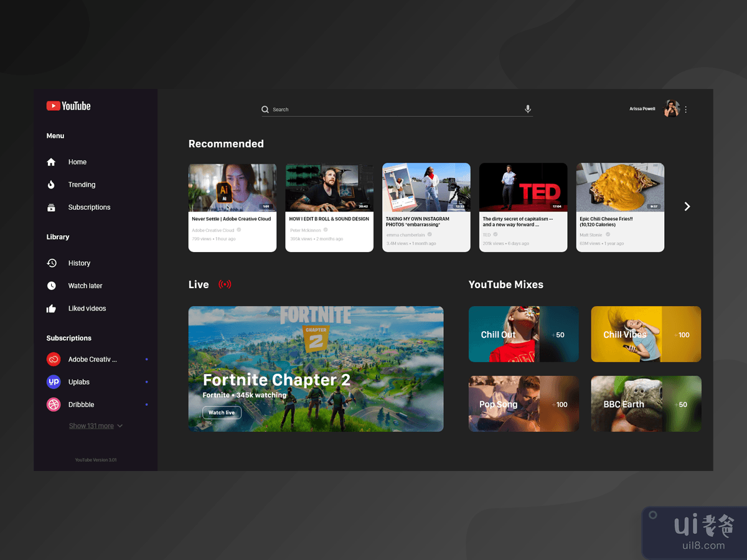Select Liked videos in Library
The image size is (747, 560).
point(87,309)
